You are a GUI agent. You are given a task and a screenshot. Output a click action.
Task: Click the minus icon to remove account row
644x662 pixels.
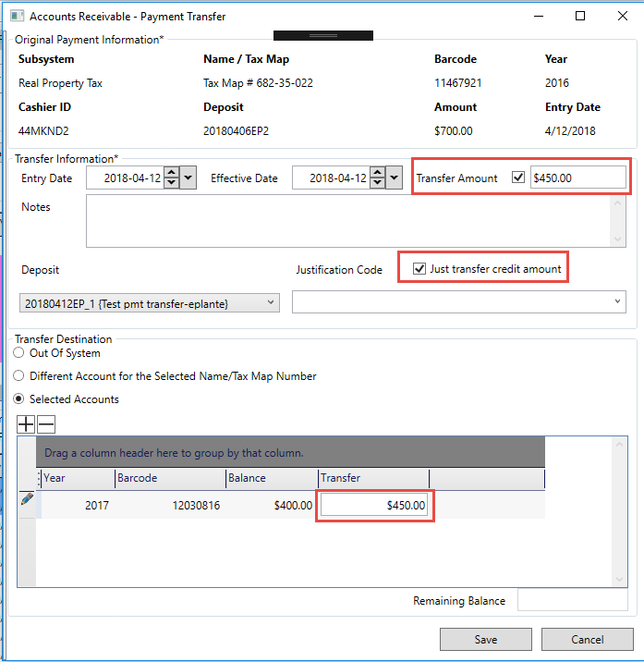coord(46,424)
